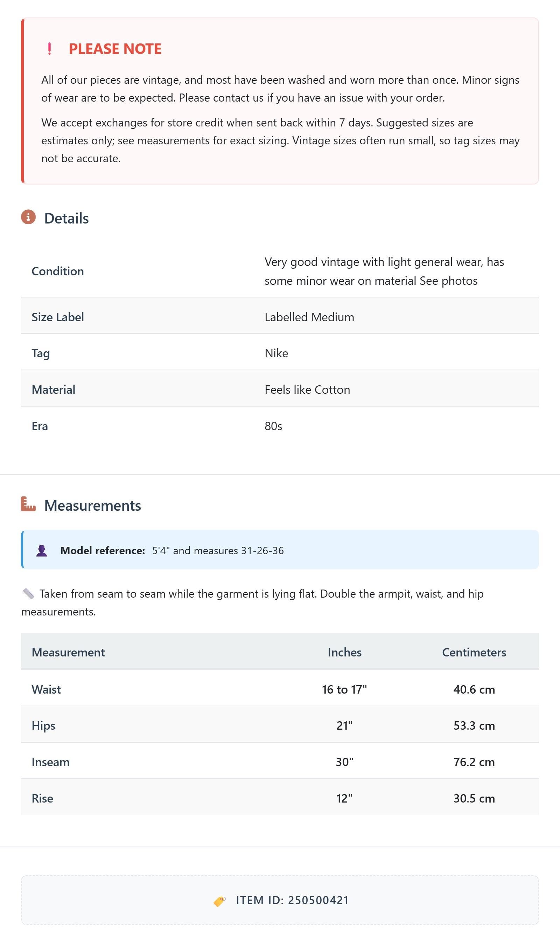Click the Item ID 250500421 text
Image resolution: width=560 pixels, height=943 pixels.
click(x=293, y=900)
